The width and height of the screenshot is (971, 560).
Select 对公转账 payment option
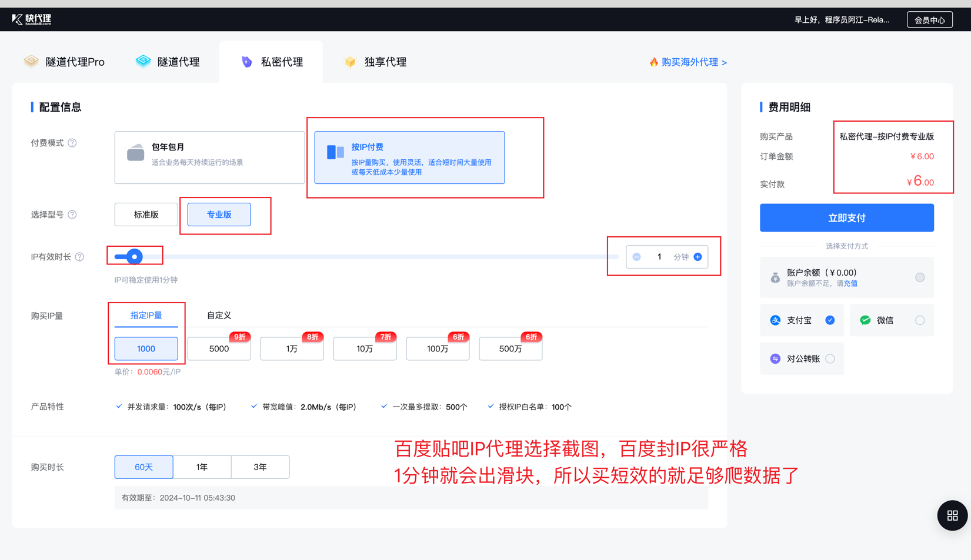tap(829, 358)
